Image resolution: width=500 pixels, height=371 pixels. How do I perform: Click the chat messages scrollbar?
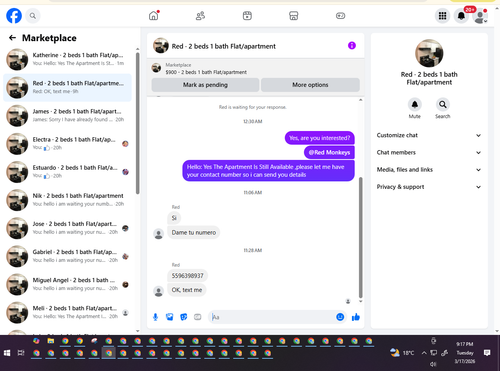click(x=360, y=237)
